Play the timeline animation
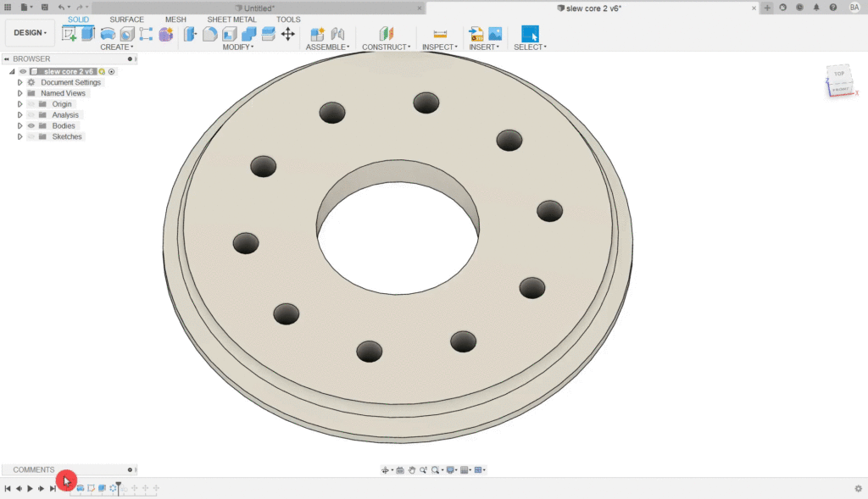This screenshot has height=499, width=868. 30,489
